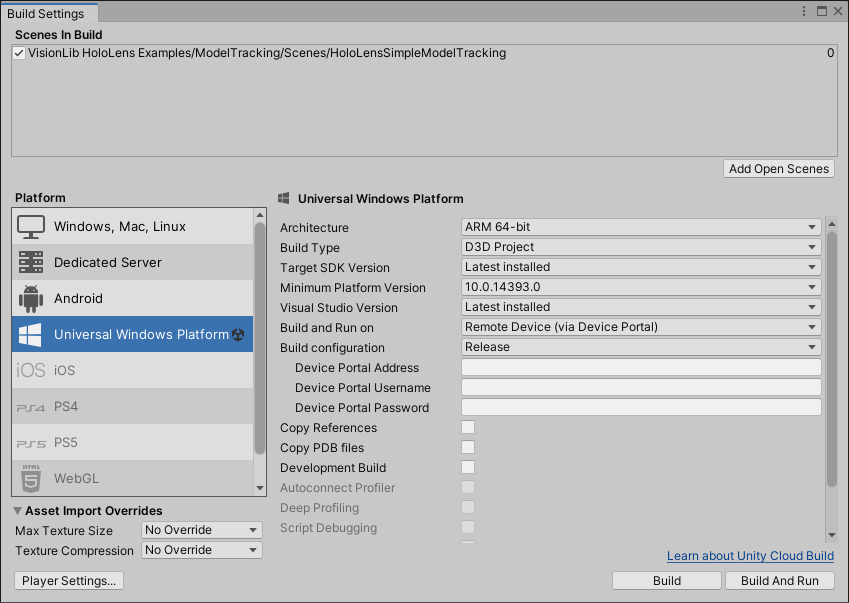Click the Device Portal Password field
Viewport: 849px width, 603px height.
(641, 407)
